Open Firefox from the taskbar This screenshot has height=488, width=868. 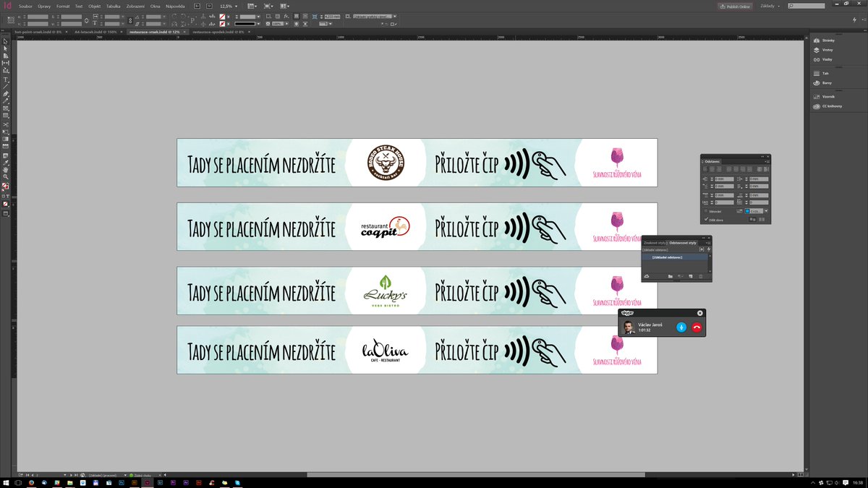(x=31, y=482)
